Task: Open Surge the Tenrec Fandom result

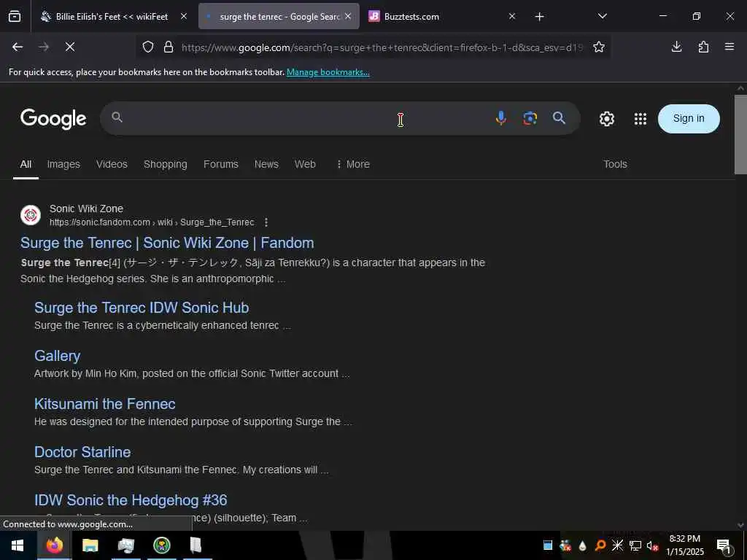Action: pyautogui.click(x=167, y=243)
